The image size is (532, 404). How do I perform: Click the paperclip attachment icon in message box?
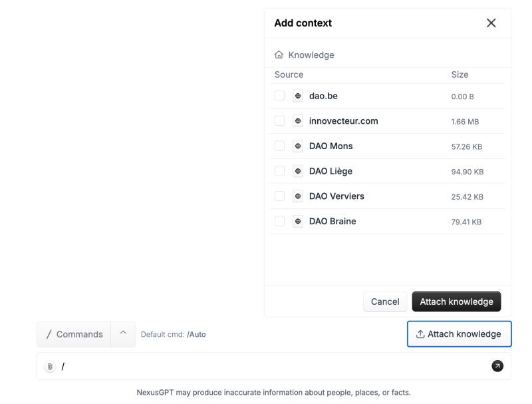tap(50, 367)
